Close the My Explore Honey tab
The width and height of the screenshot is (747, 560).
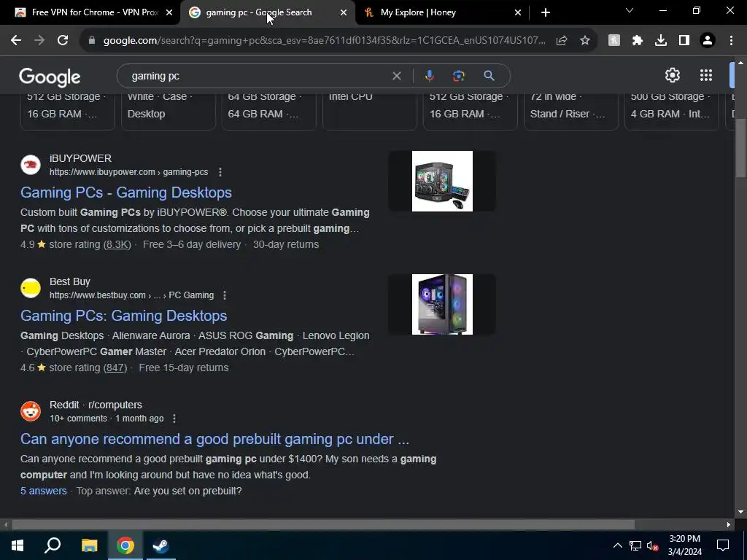tap(518, 12)
